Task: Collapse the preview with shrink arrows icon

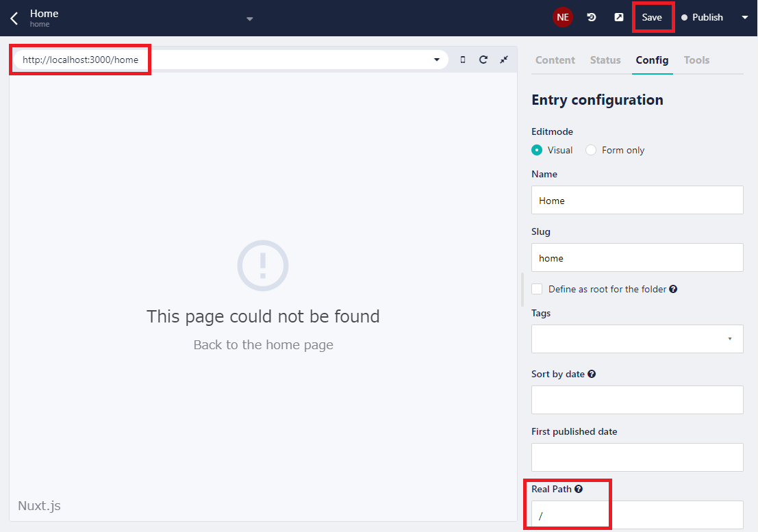Action: [x=504, y=60]
